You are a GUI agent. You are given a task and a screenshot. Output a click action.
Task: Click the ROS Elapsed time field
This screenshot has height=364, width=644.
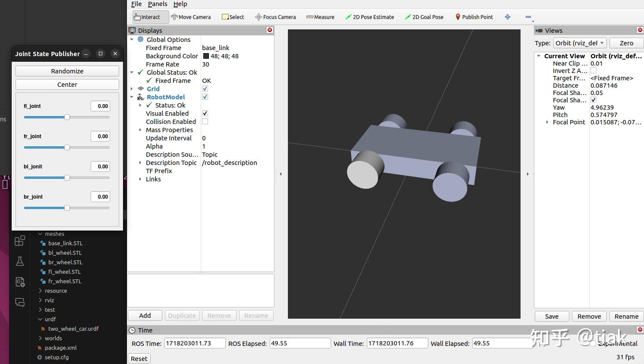click(300, 343)
